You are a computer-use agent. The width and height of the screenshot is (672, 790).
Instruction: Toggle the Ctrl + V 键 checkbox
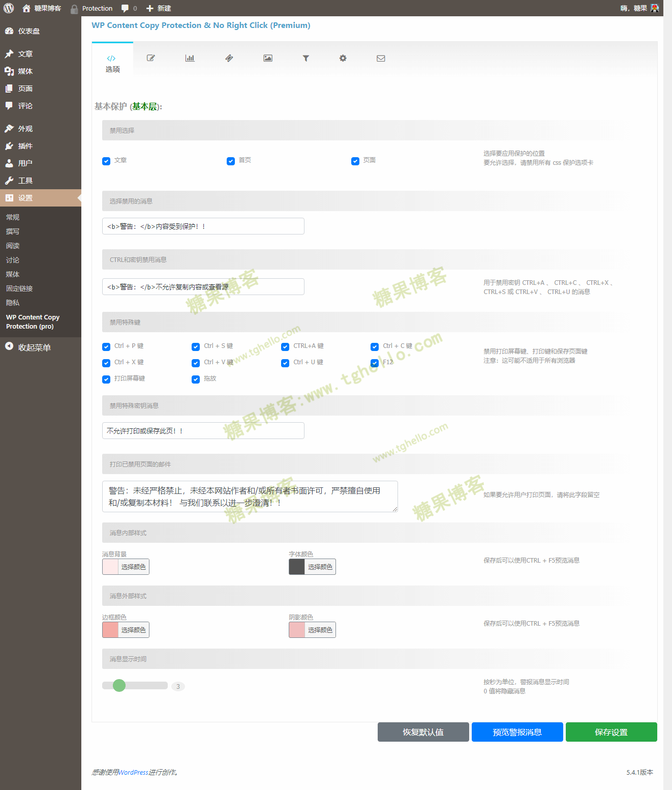tap(196, 363)
